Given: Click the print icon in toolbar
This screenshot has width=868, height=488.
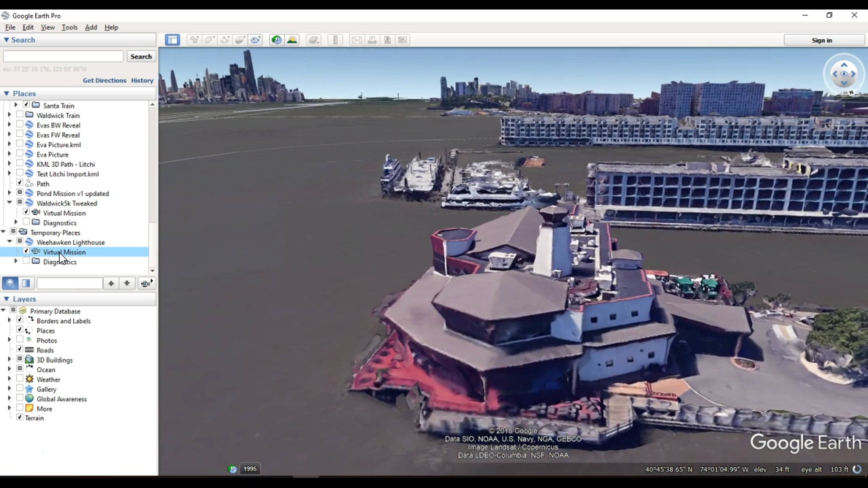Looking at the screenshot, I should pyautogui.click(x=372, y=40).
